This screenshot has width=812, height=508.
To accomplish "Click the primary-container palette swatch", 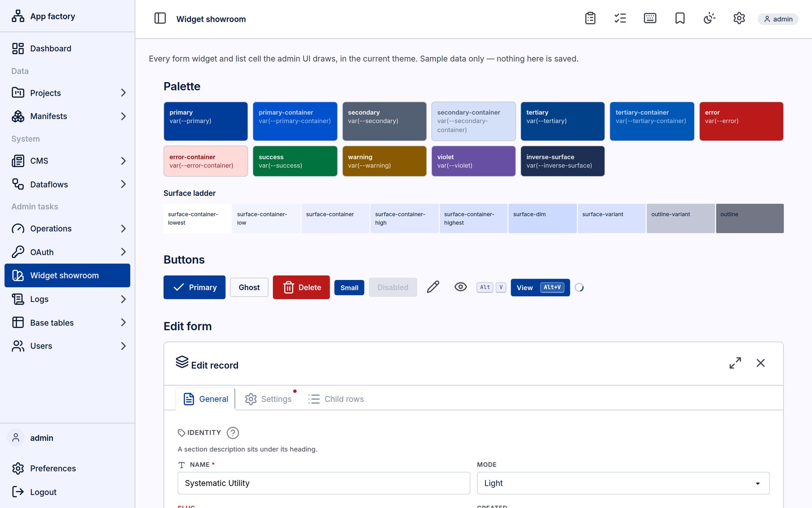I will coord(295,121).
